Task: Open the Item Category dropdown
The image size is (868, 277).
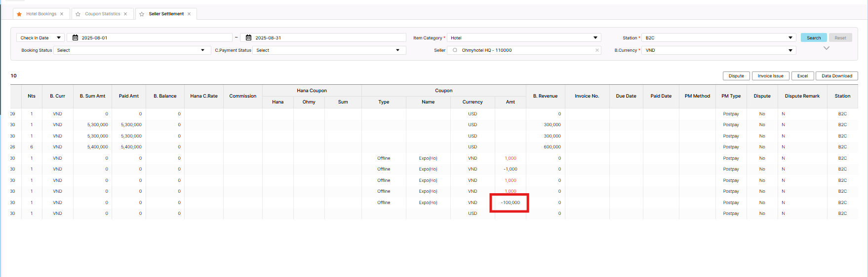Action: (523, 38)
